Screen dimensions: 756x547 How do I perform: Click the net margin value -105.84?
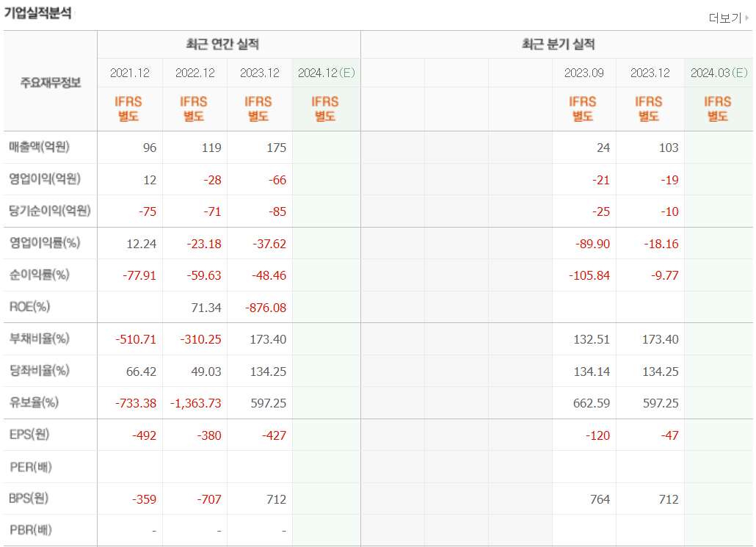[589, 275]
